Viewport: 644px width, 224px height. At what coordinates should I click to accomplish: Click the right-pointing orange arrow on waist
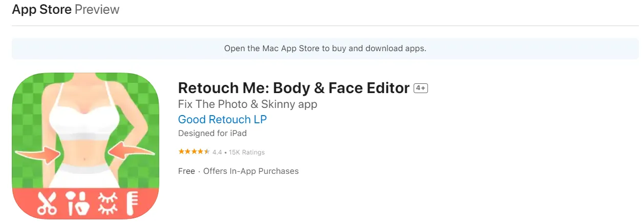pos(38,152)
